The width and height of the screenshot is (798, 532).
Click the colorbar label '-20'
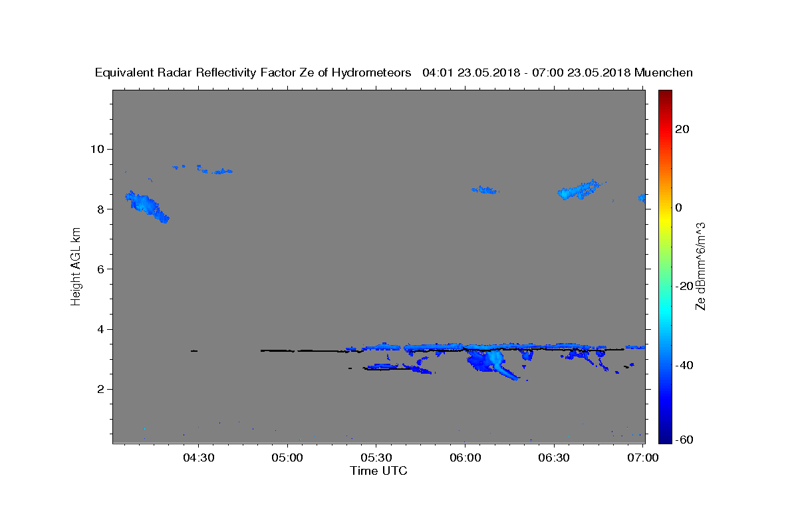pyautogui.click(x=684, y=286)
